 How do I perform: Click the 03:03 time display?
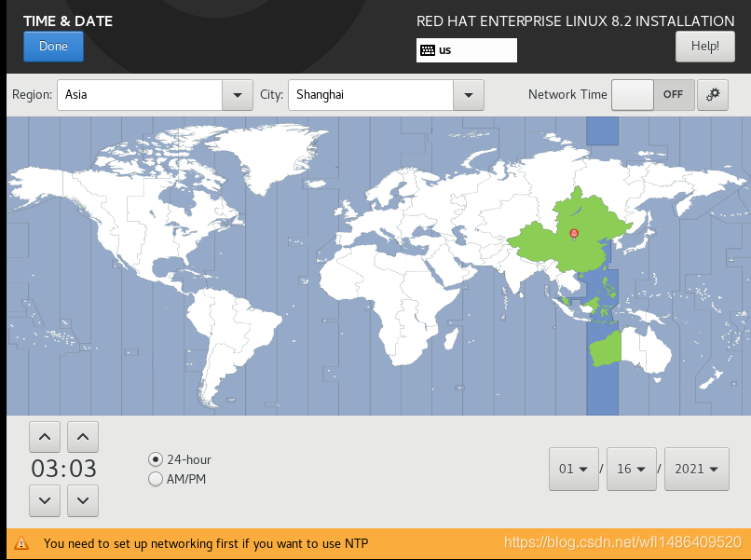pyautogui.click(x=63, y=469)
